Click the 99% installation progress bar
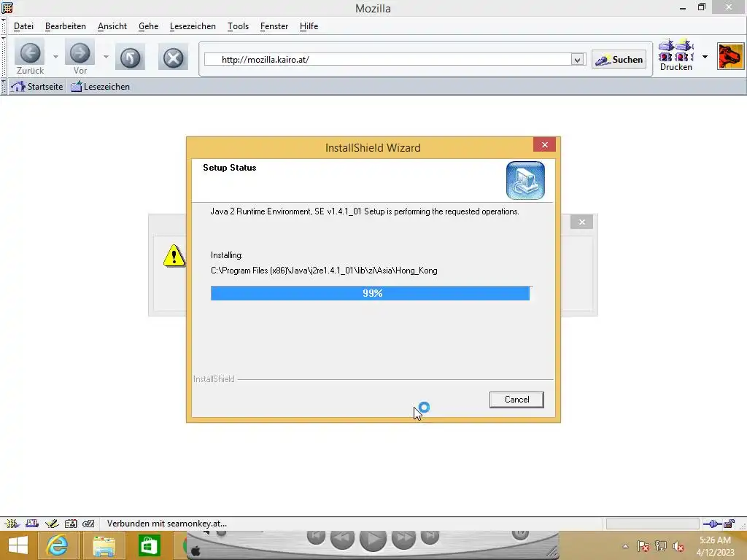This screenshot has width=747, height=560. [370, 293]
